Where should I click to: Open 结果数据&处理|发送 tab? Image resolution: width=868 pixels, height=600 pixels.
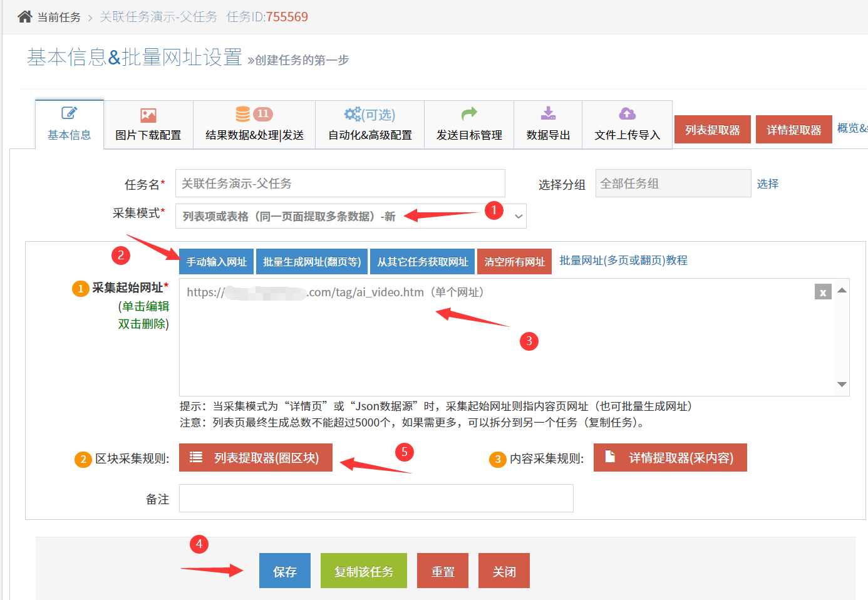pyautogui.click(x=254, y=125)
